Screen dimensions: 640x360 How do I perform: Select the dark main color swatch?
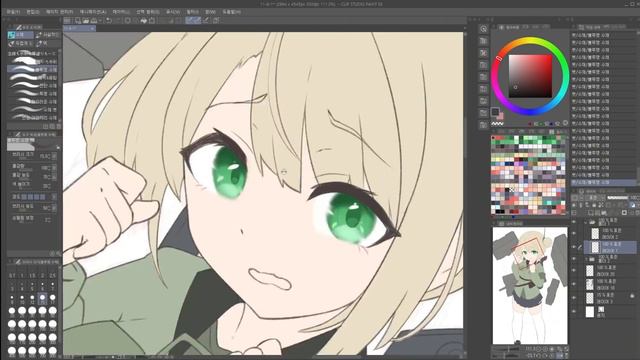495,111
